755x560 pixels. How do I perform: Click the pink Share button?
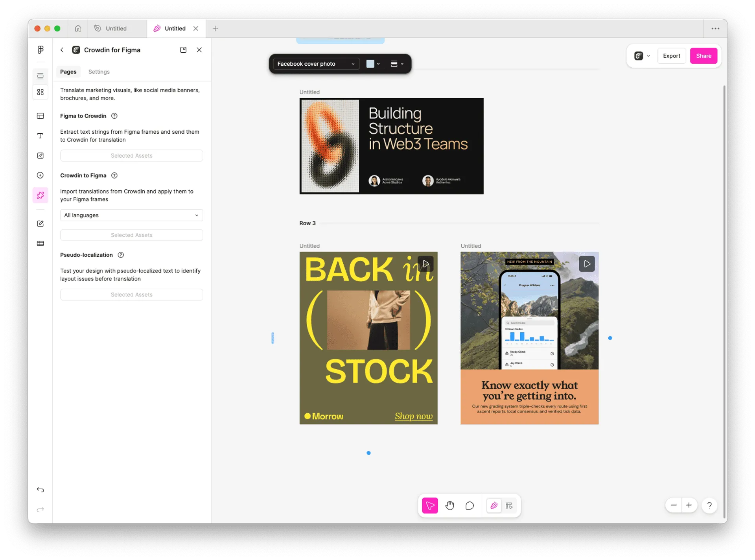703,55
